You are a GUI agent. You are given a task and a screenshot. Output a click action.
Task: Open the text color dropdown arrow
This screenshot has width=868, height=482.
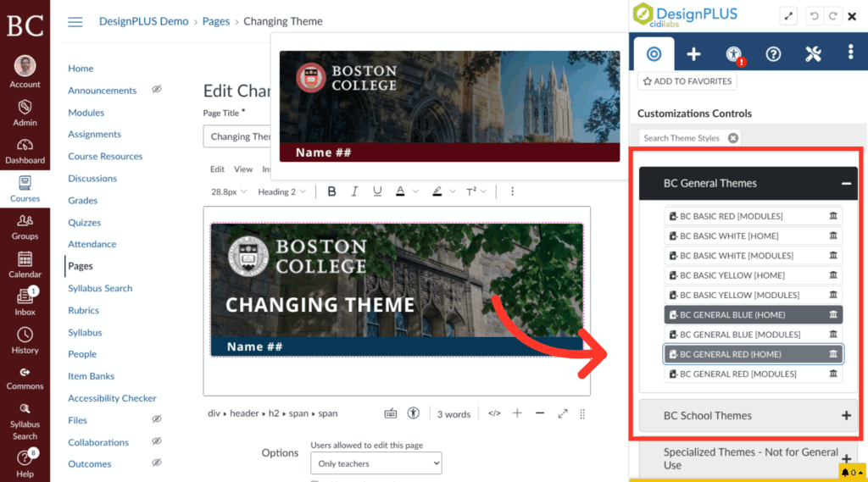pyautogui.click(x=415, y=191)
